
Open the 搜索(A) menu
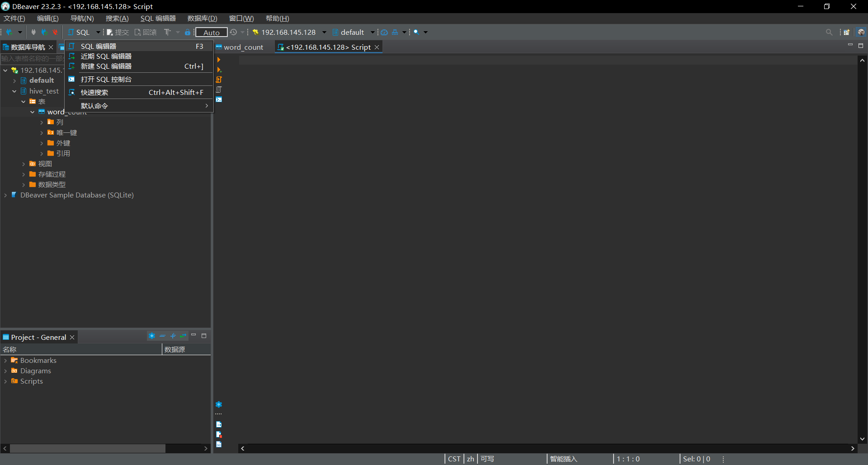click(117, 19)
